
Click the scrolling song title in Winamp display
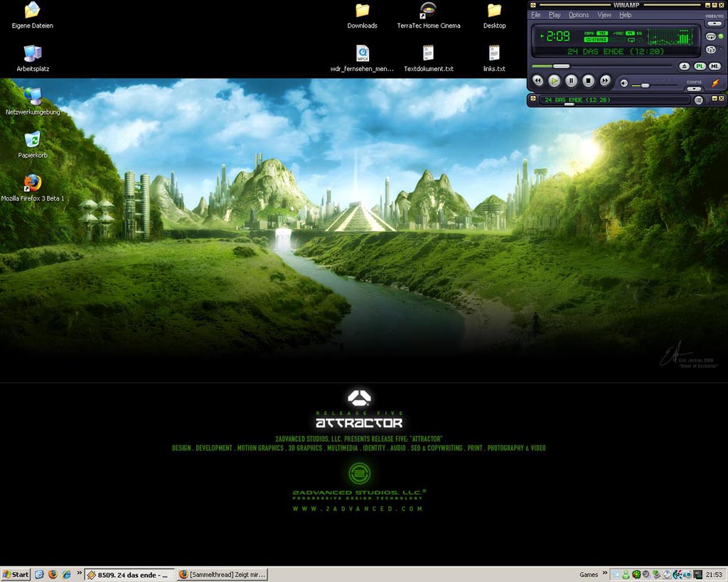616,51
